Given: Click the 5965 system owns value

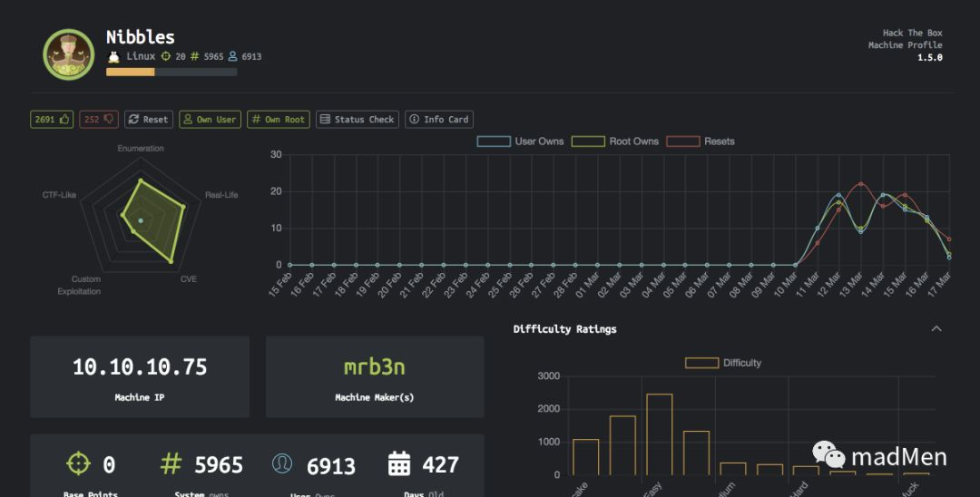Looking at the screenshot, I should click(x=218, y=465).
